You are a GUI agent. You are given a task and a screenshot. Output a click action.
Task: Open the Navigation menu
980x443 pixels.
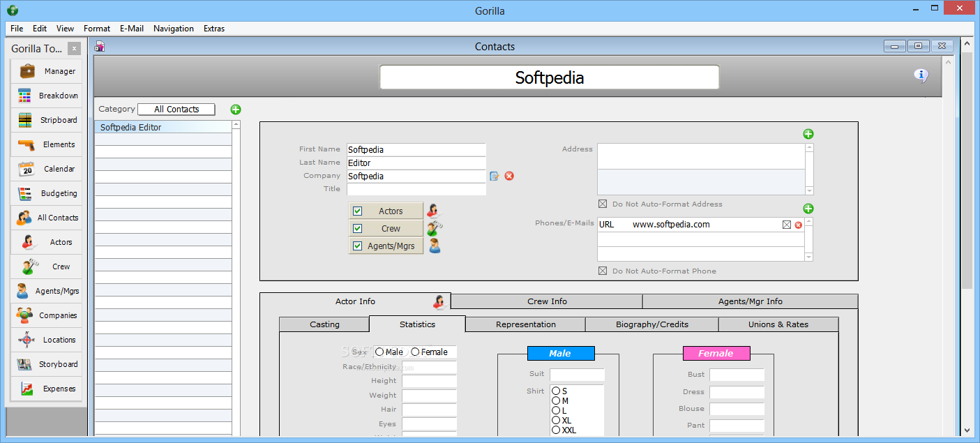pos(174,29)
